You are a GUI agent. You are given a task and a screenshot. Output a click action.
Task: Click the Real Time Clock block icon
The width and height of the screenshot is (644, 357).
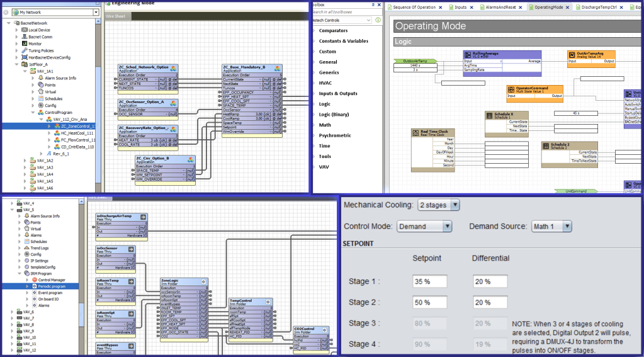(416, 132)
